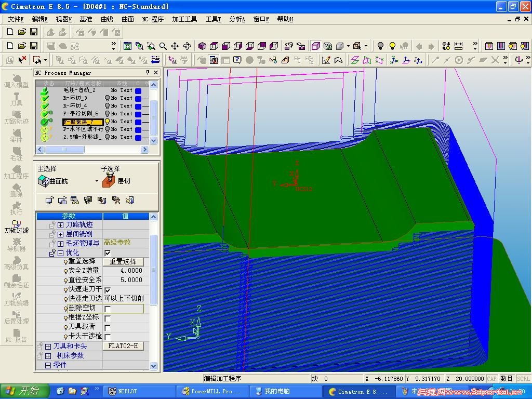Viewport: 532px width, 399px height.
Task: Select the magnifier Zoom tool
Action: coord(163,46)
